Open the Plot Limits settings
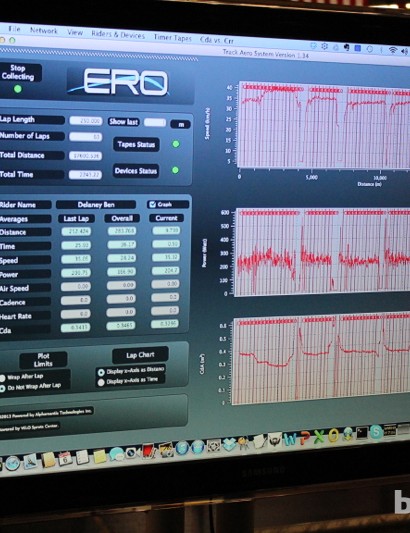The image size is (410, 533). (43, 360)
